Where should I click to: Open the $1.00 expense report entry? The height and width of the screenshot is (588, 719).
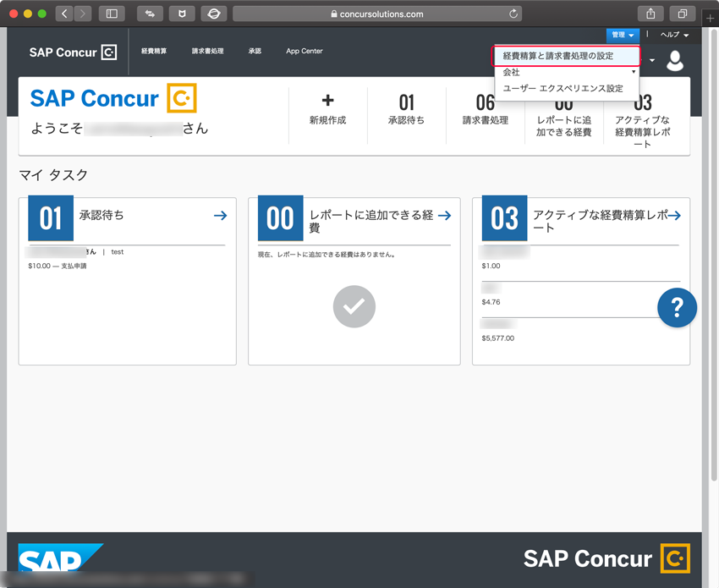tap(491, 266)
